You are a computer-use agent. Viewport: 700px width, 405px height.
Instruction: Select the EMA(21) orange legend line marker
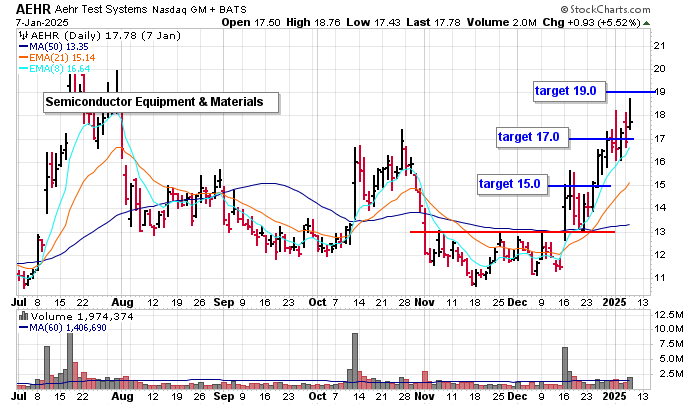(23, 58)
